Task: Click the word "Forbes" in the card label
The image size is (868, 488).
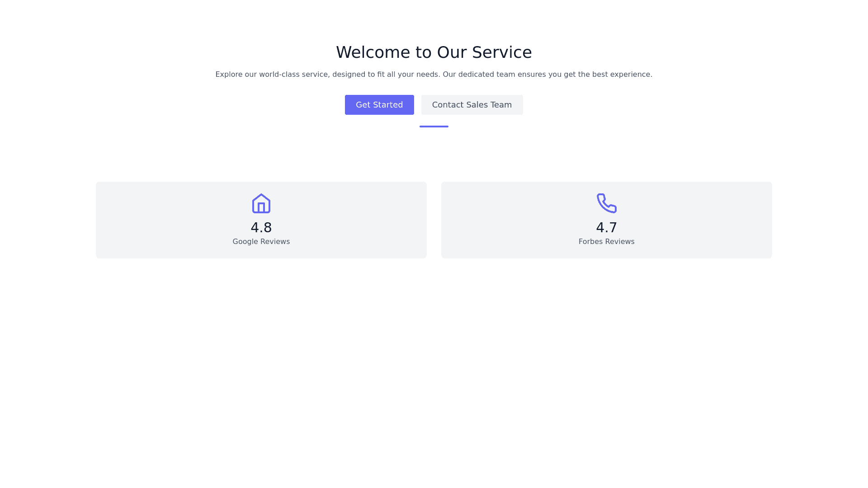Action: [x=591, y=242]
